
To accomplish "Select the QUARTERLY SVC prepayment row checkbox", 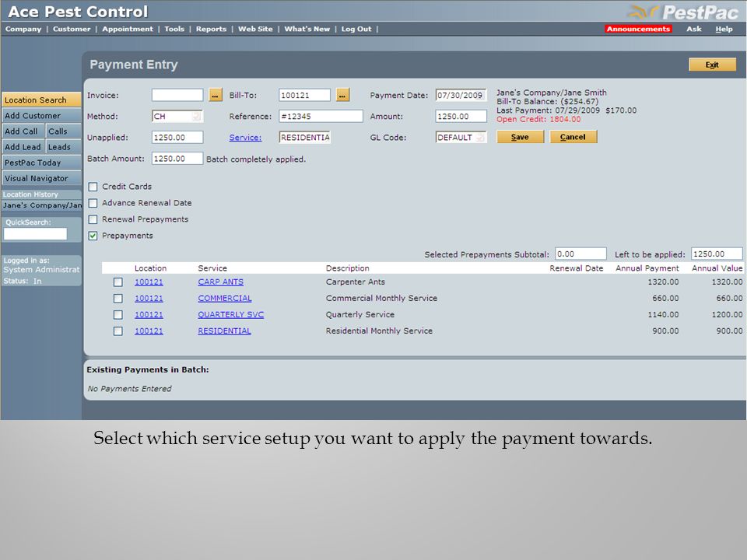I will click(x=117, y=315).
